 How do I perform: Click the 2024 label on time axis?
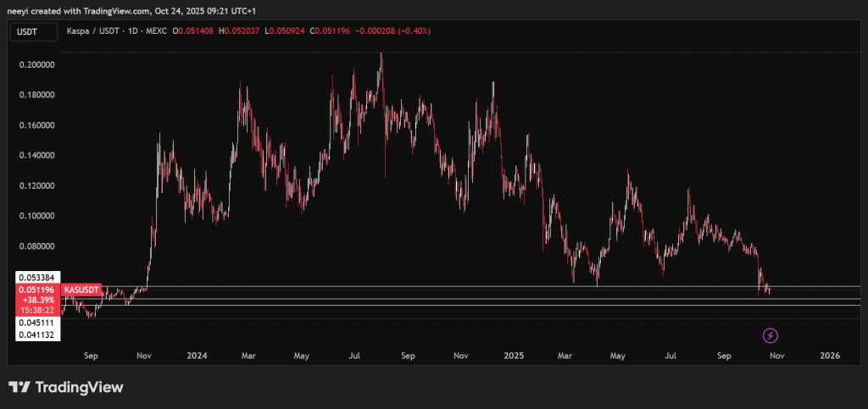coord(198,356)
